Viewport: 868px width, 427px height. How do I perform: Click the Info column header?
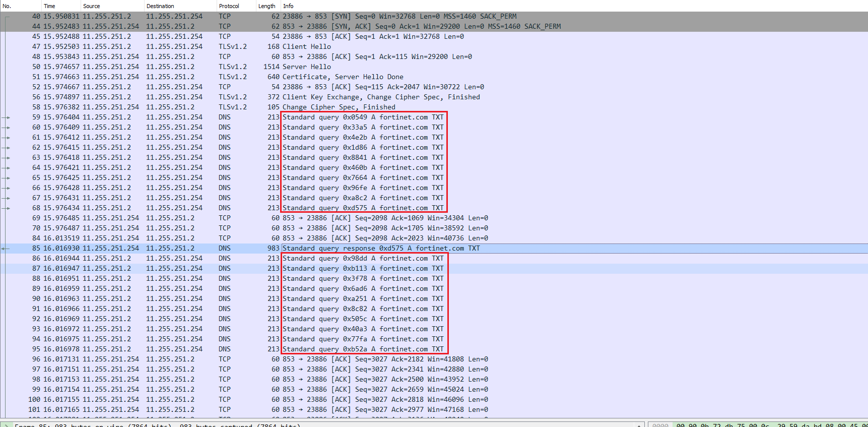click(574, 6)
